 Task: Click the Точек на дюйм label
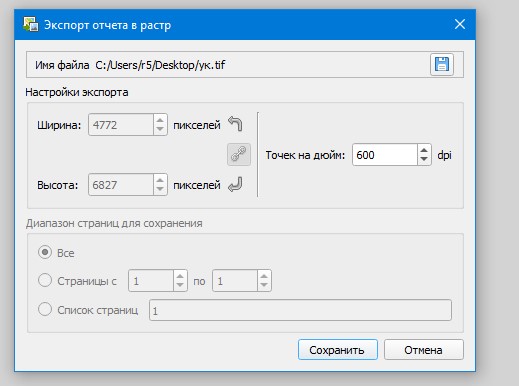click(x=305, y=155)
